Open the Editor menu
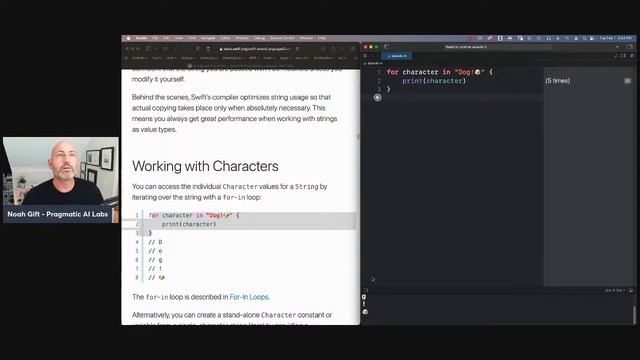Image resolution: width=640 pixels, height=360 pixels. pyautogui.click(x=225, y=38)
